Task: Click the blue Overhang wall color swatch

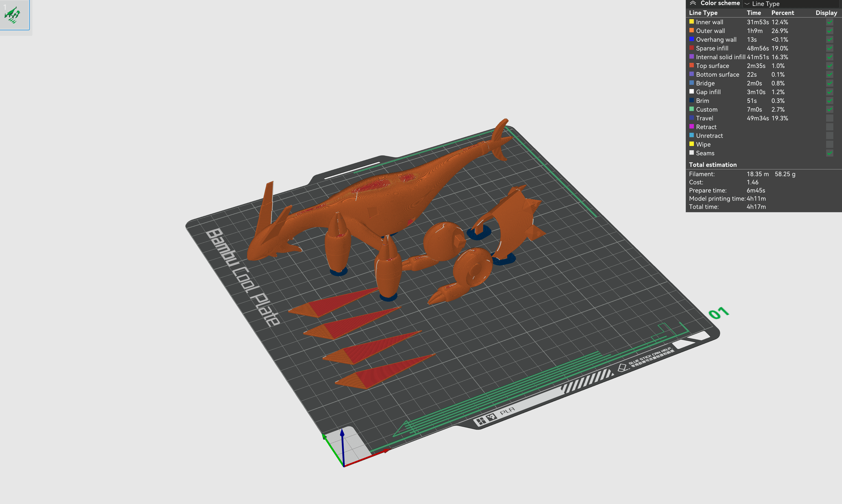Action: [691, 39]
